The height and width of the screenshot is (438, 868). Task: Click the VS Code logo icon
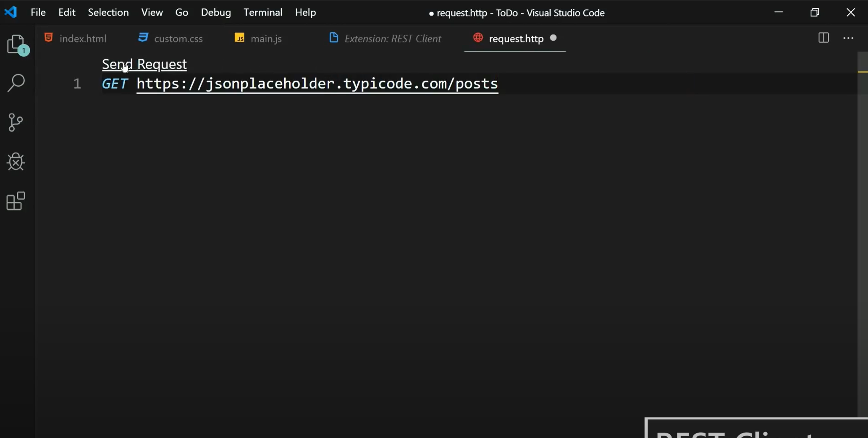coord(10,12)
